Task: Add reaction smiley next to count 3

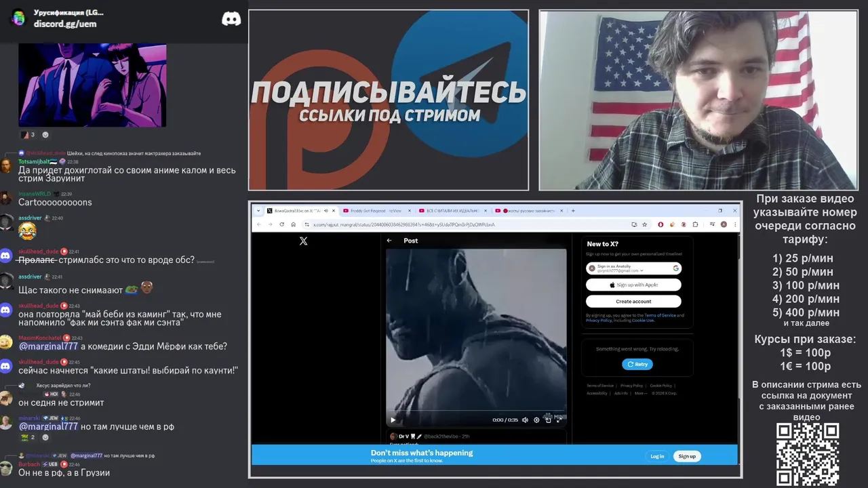Action: 45,135
